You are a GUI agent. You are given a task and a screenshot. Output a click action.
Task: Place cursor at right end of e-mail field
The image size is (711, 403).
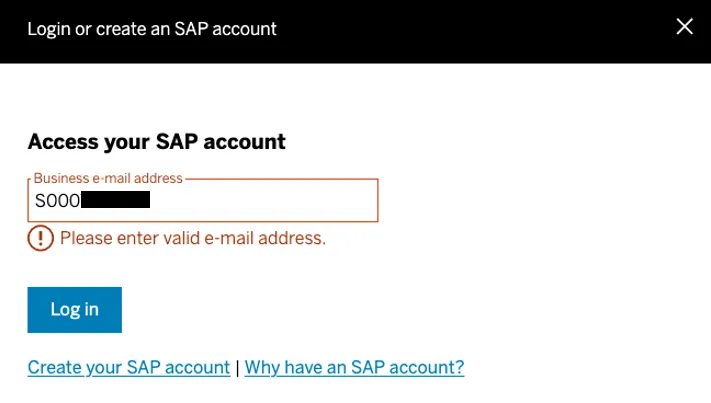pos(368,201)
